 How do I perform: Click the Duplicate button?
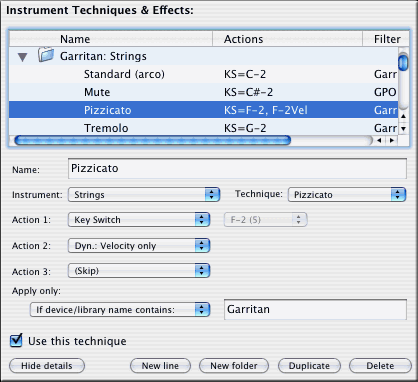(x=309, y=366)
